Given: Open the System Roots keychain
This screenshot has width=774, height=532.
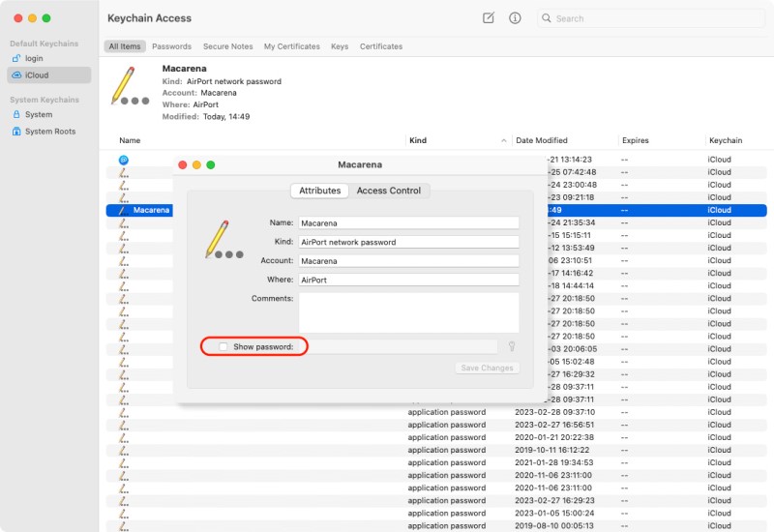Looking at the screenshot, I should coord(48,132).
